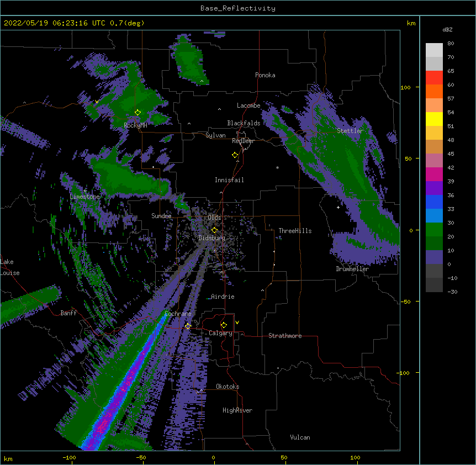Click the ThreeHills label
Viewport: 476px width, 465px height.
[x=295, y=231]
